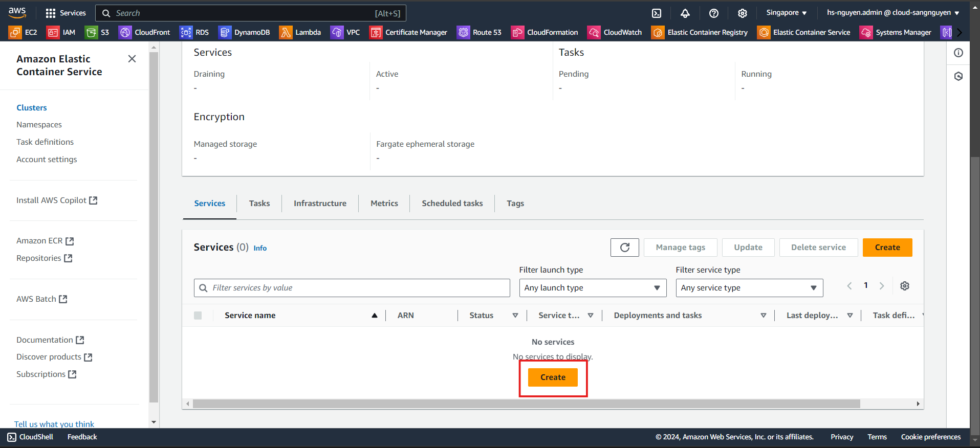Open the hs-nguyen.admin account menu
Screen dimensions: 980x448
click(x=893, y=13)
